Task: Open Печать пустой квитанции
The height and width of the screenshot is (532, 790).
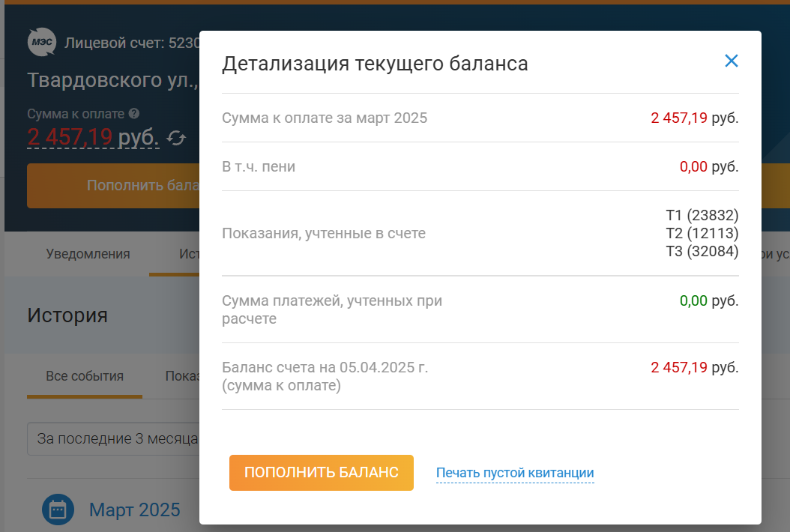Action: 514,473
